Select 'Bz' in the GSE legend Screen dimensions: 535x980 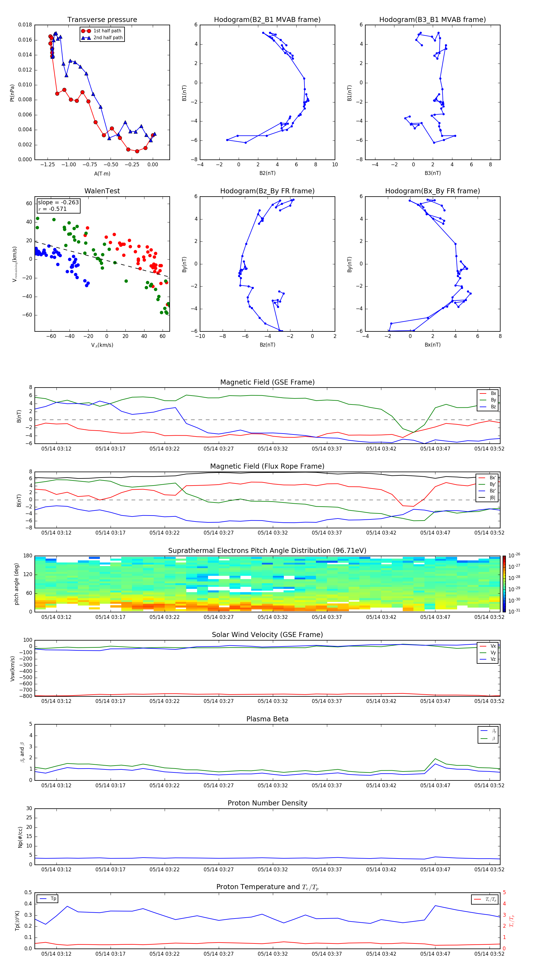pos(488,407)
